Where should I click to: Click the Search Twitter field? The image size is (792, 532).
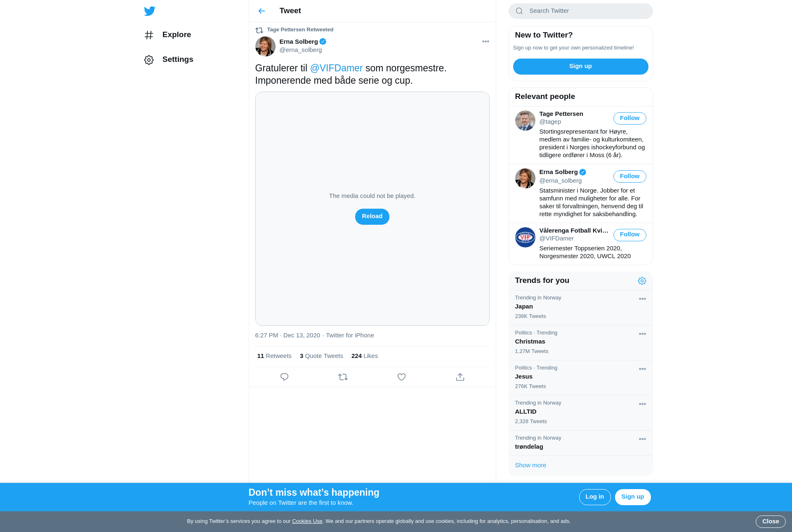580,11
